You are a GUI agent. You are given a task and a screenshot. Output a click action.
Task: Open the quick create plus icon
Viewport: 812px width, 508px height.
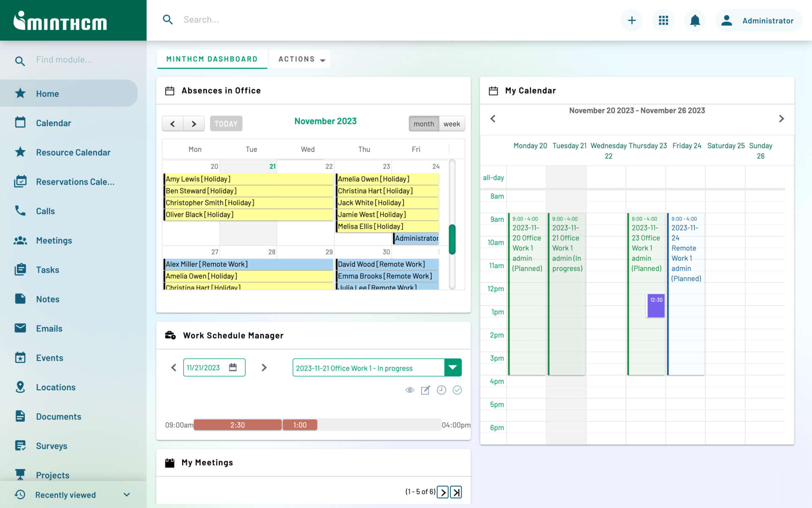(632, 20)
